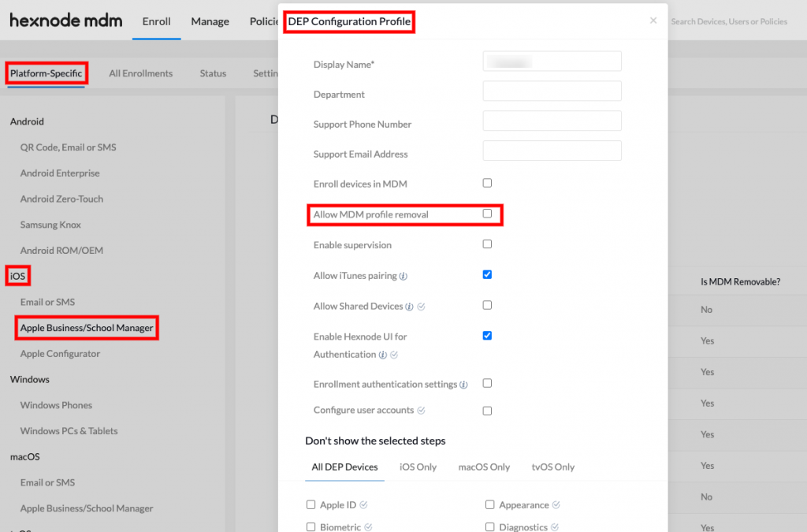Open the Enroll top menu
Screen dimensions: 807x532
coord(157,21)
